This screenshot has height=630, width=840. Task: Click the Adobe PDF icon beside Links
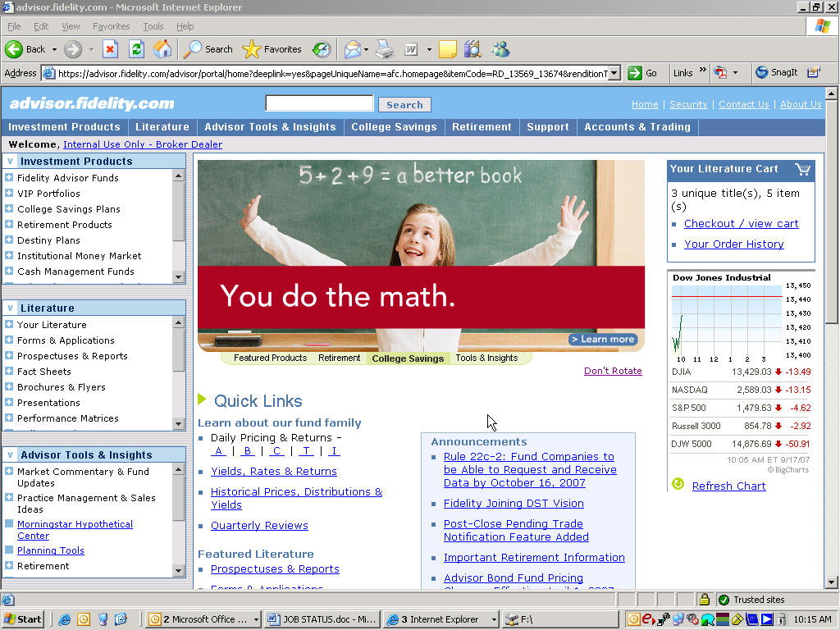[x=720, y=72]
